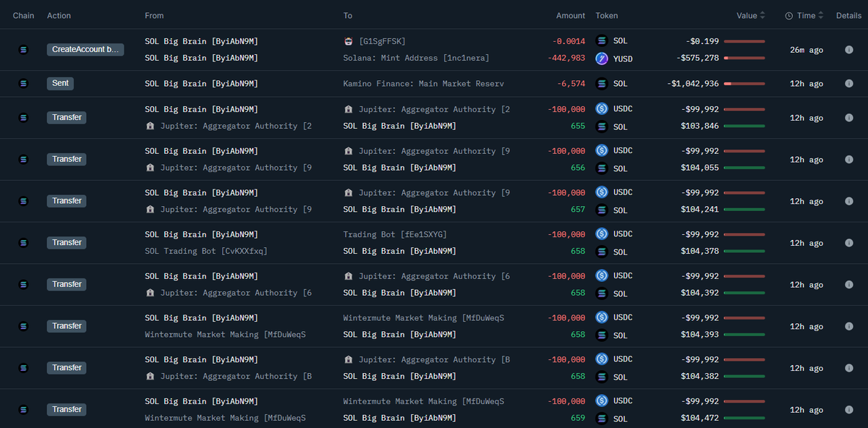This screenshot has width=868, height=428.
Task: Click the $104,241 value
Action: tap(699, 210)
